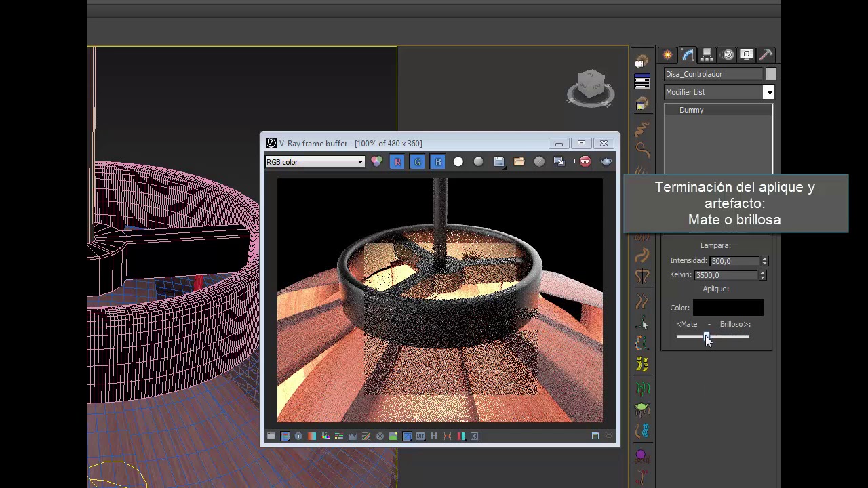Toggle the color balance bars icon

[339, 436]
